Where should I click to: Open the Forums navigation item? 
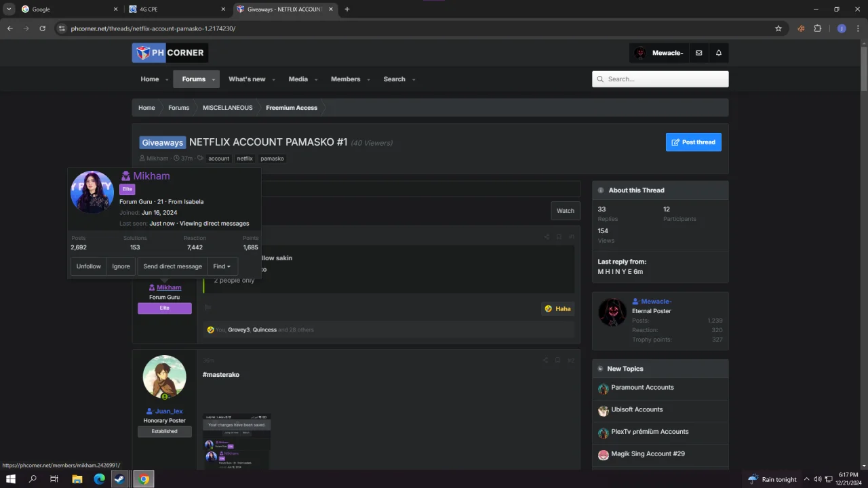193,79
